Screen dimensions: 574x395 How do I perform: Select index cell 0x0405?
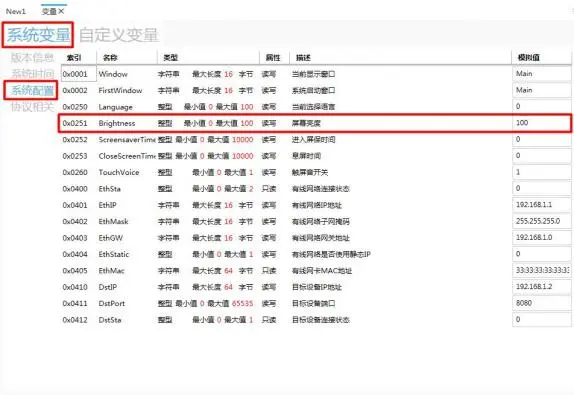pyautogui.click(x=75, y=271)
